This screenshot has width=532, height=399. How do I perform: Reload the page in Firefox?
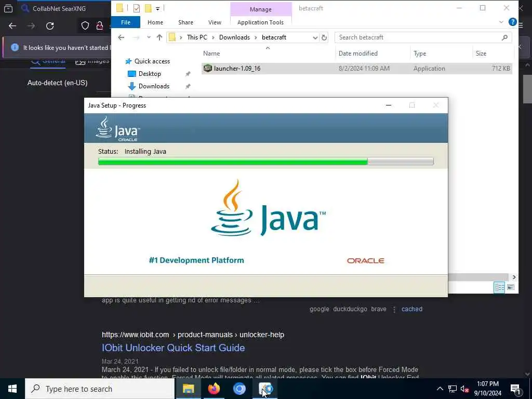tap(50, 26)
